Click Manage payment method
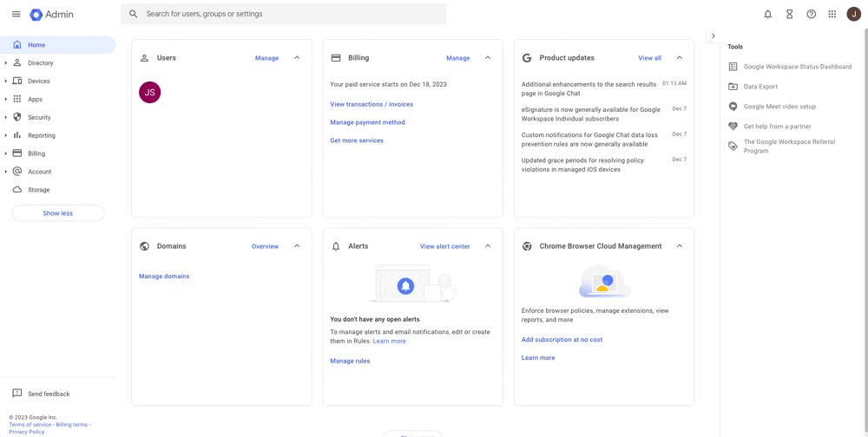868x437 pixels. click(367, 122)
